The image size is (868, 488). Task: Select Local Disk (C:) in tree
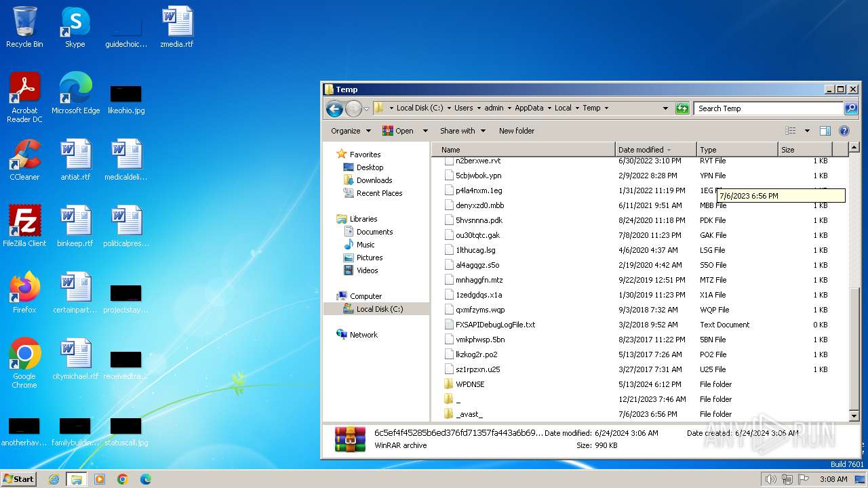click(379, 309)
